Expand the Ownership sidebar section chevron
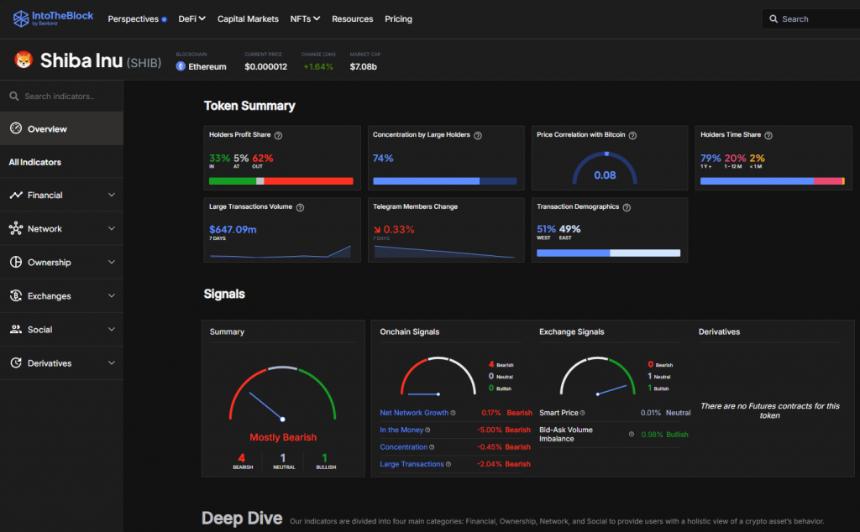The image size is (860, 532). [111, 262]
